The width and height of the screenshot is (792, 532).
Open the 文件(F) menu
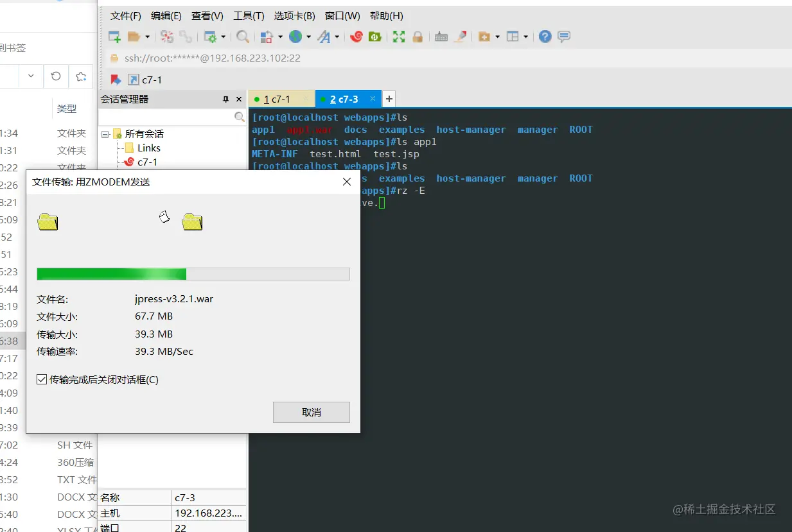click(126, 16)
